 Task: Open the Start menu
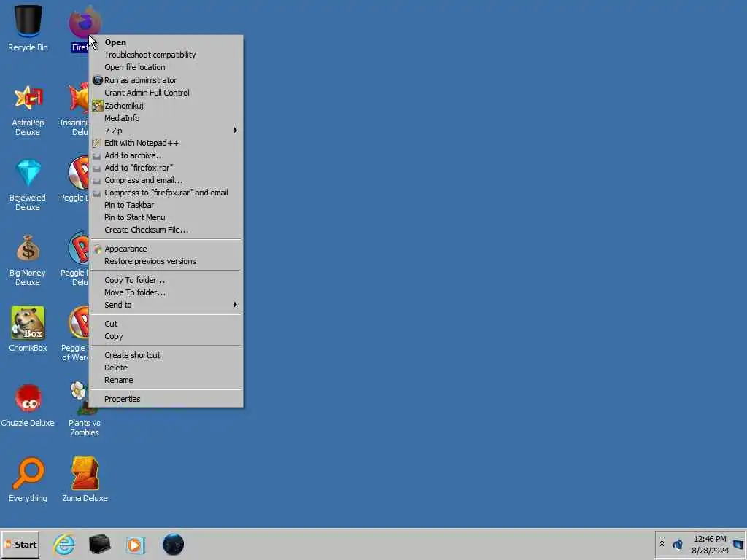tap(20, 544)
